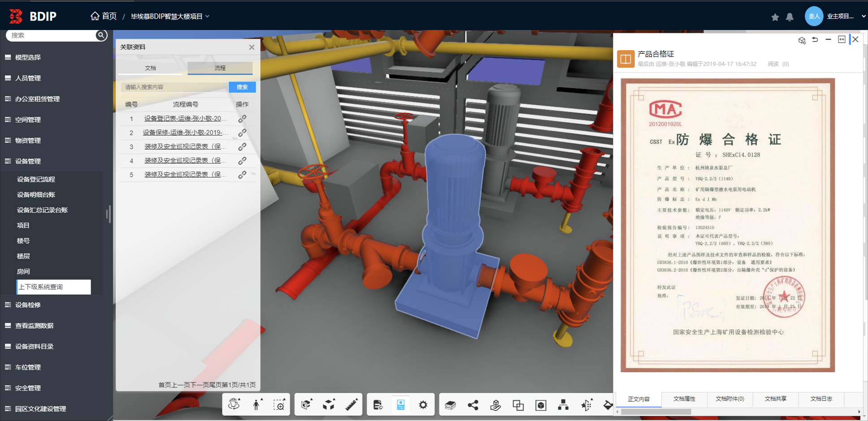Expand the 设备检修 sidebar menu

pos(28,305)
